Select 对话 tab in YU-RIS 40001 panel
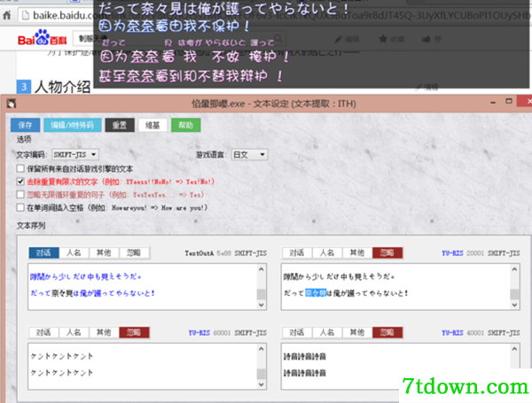The image size is (532, 403). [x=297, y=332]
